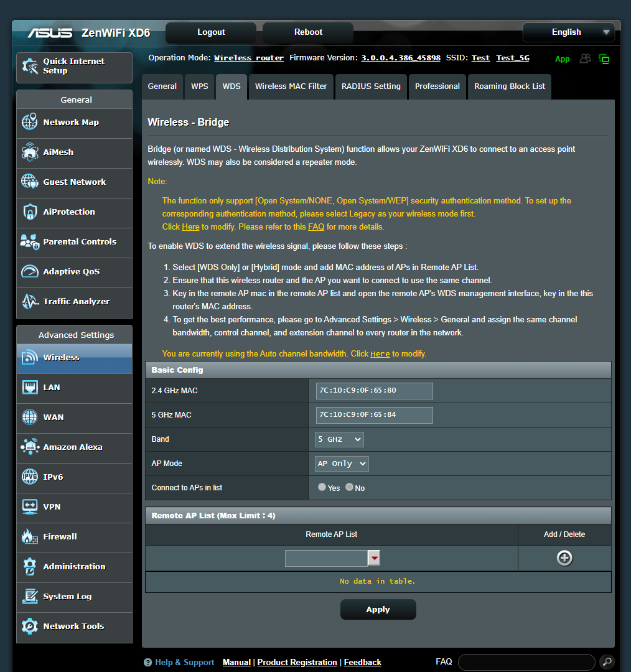Click the FAQ search input field

(x=526, y=662)
